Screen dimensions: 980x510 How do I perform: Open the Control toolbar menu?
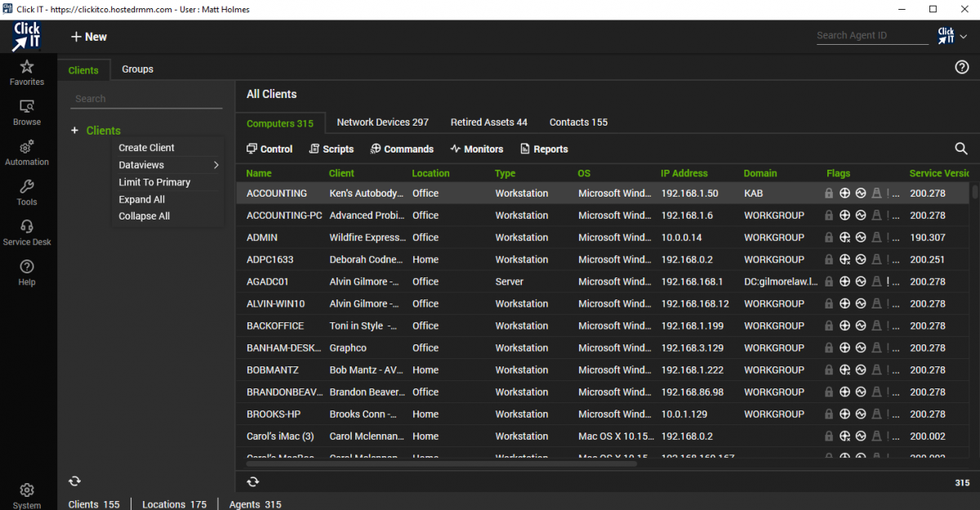tap(269, 149)
